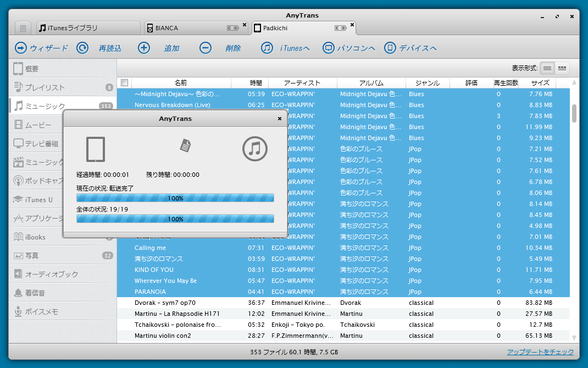Click the scroll up arrow of song list

(574, 82)
